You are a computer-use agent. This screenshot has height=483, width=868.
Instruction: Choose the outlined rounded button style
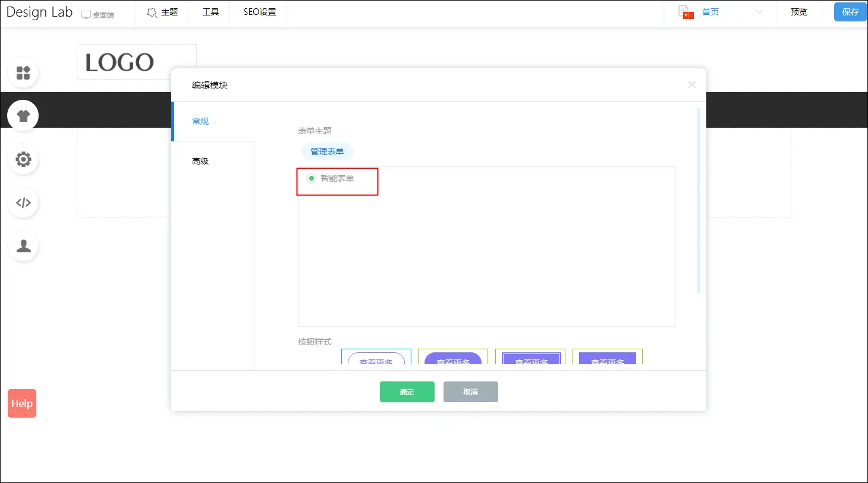(x=376, y=359)
